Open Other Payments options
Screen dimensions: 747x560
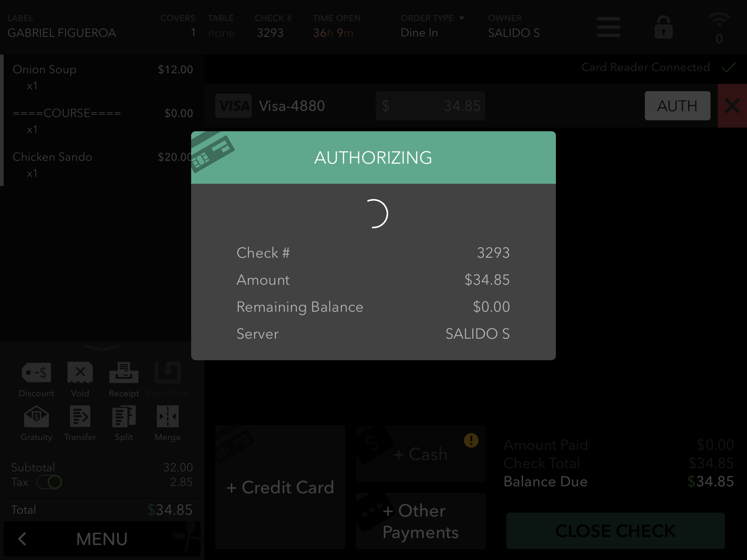coord(421,521)
